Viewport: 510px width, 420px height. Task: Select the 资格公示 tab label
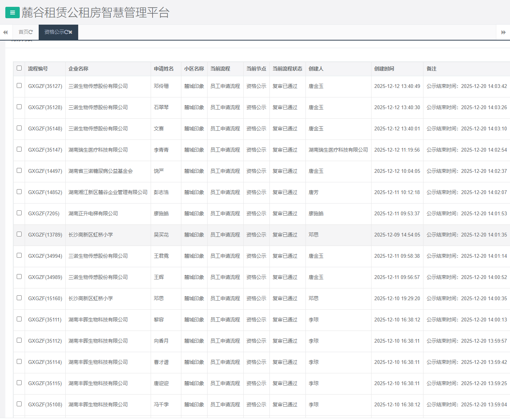pyautogui.click(x=54, y=32)
